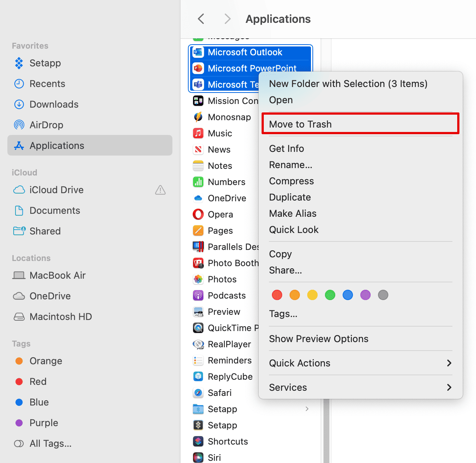Image resolution: width=476 pixels, height=463 pixels.
Task: Choose Move to Trash in context menu
Action: point(360,124)
